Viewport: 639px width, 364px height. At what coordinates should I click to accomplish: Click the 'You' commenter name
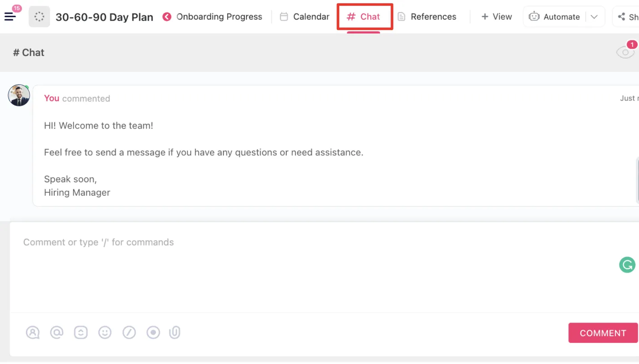pyautogui.click(x=51, y=98)
